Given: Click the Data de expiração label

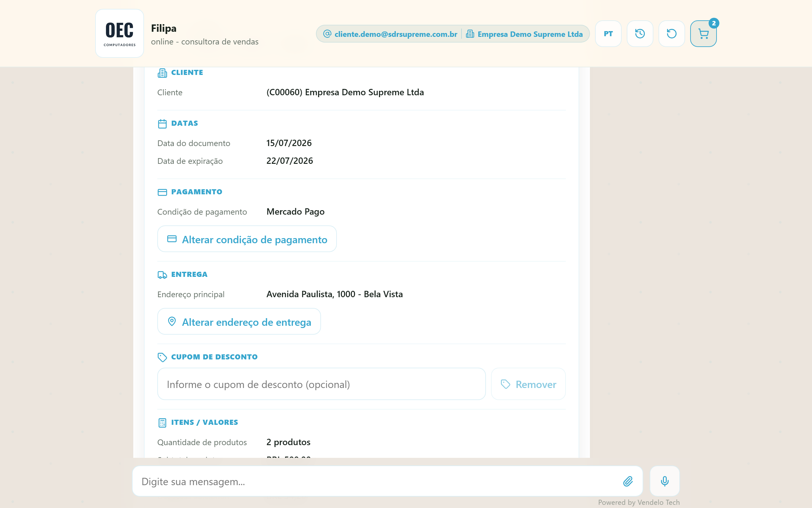Looking at the screenshot, I should (190, 161).
